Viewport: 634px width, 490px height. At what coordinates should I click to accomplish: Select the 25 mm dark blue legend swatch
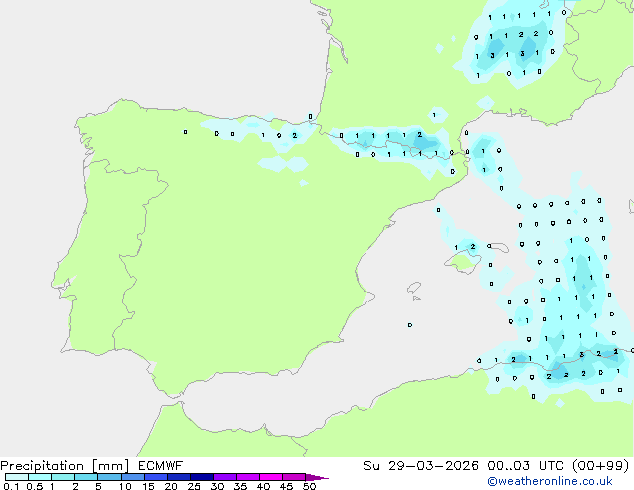click(x=201, y=477)
